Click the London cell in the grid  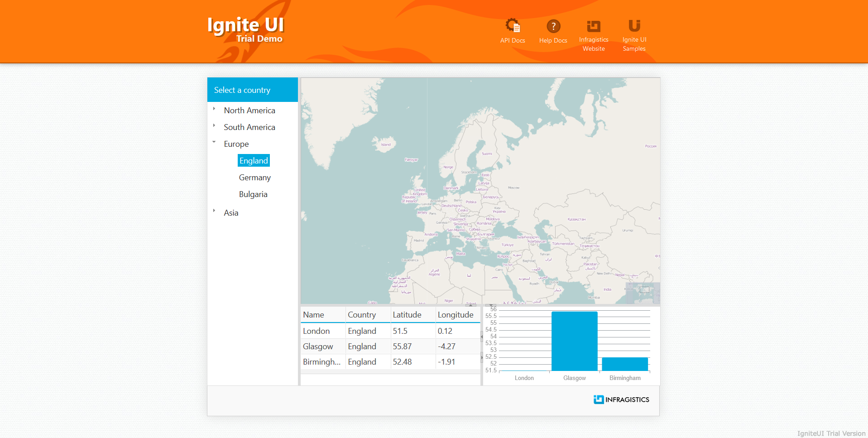pos(323,331)
